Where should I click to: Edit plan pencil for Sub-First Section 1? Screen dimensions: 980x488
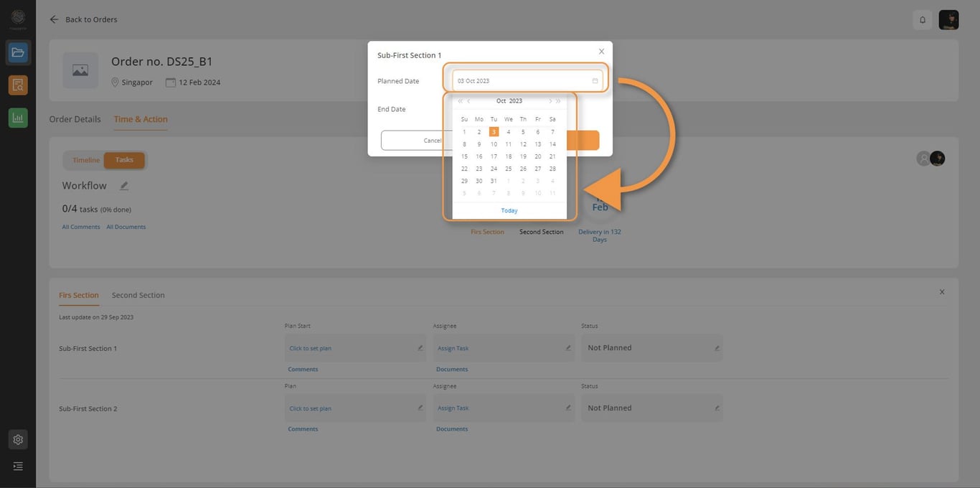point(420,348)
